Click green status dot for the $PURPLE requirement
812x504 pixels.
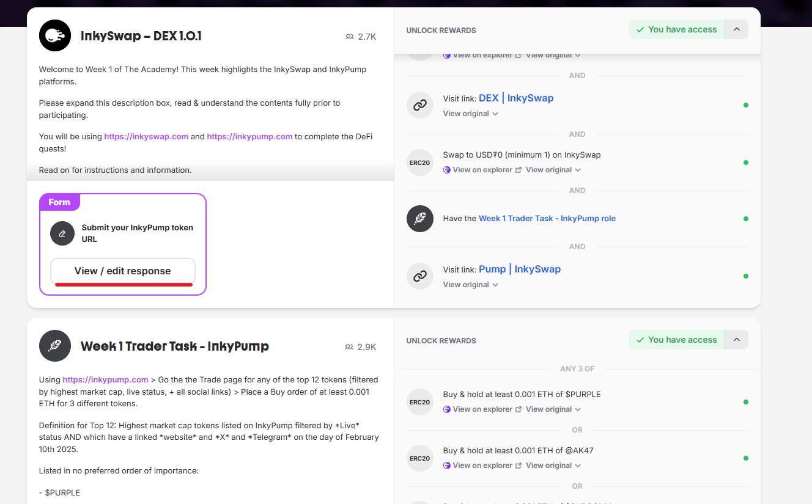pos(745,402)
